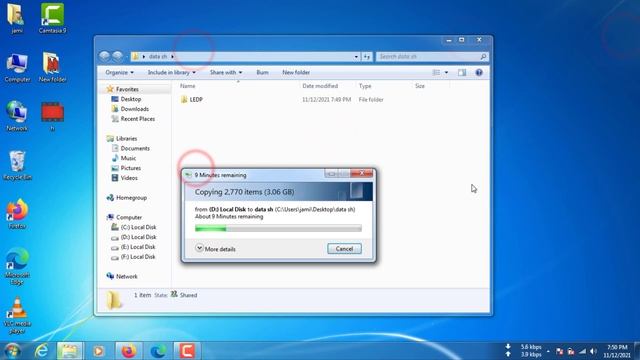
Task: Select (E:) Local Disk
Action: click(138, 247)
